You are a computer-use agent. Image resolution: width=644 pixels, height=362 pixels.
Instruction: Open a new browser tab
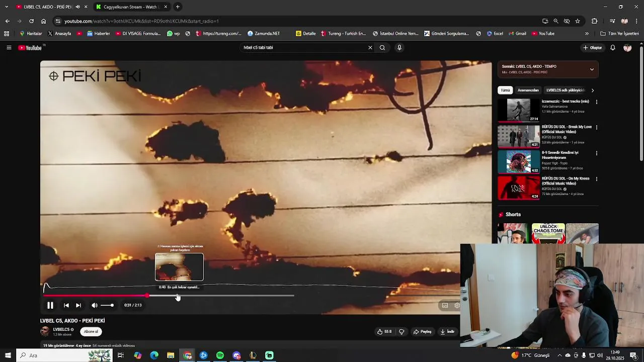178,7
